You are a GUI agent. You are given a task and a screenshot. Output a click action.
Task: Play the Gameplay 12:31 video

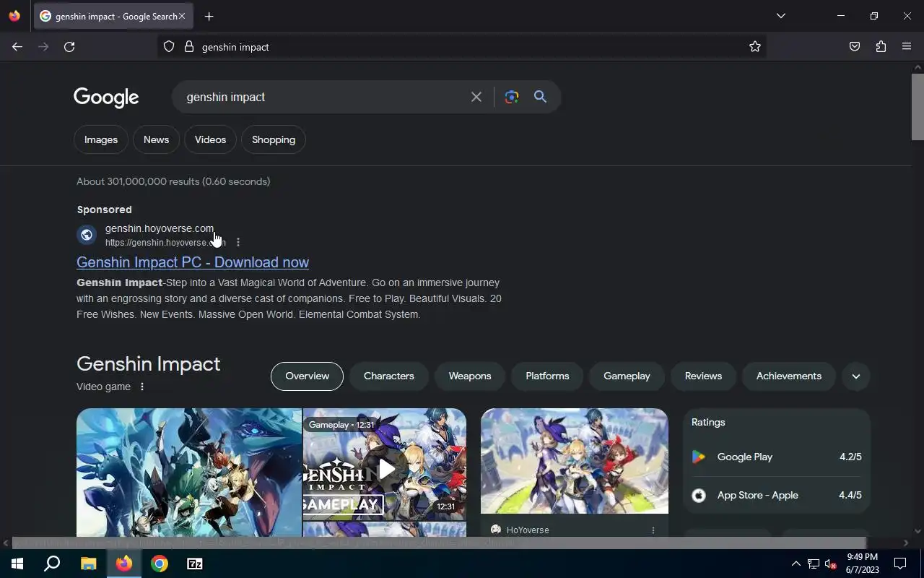point(385,464)
